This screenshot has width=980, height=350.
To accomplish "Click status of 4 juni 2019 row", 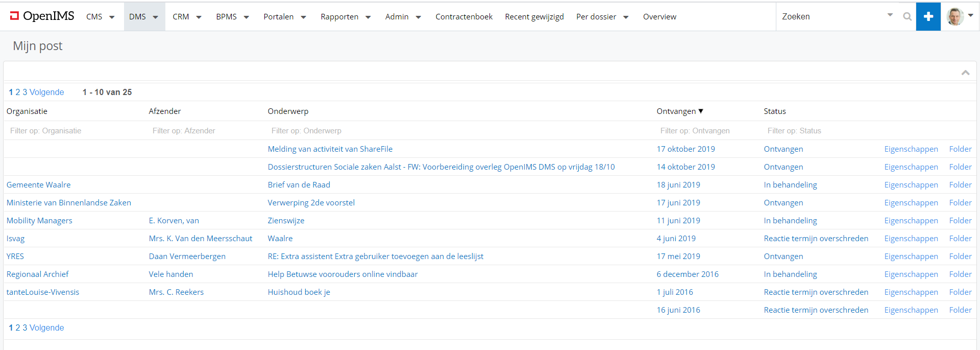I will point(816,239).
